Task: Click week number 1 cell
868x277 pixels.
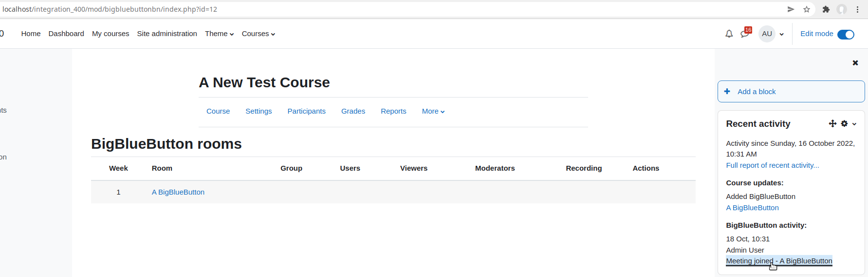Action: tap(118, 192)
